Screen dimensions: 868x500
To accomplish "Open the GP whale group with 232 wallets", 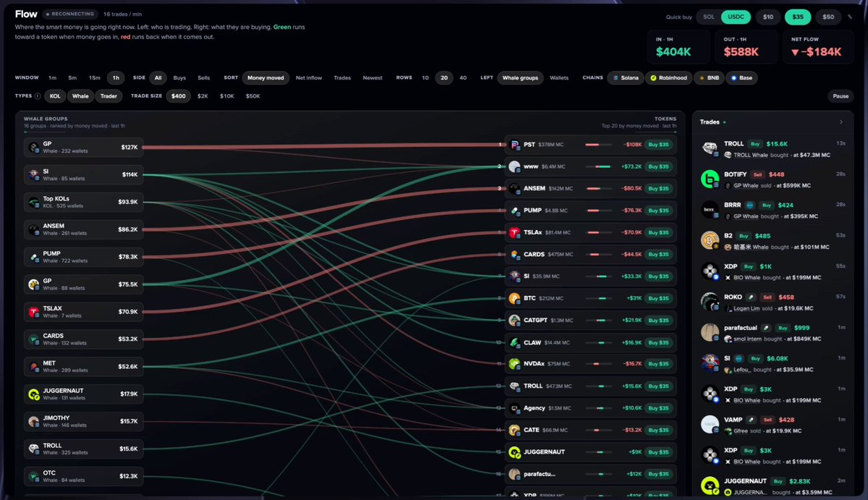I will point(83,147).
